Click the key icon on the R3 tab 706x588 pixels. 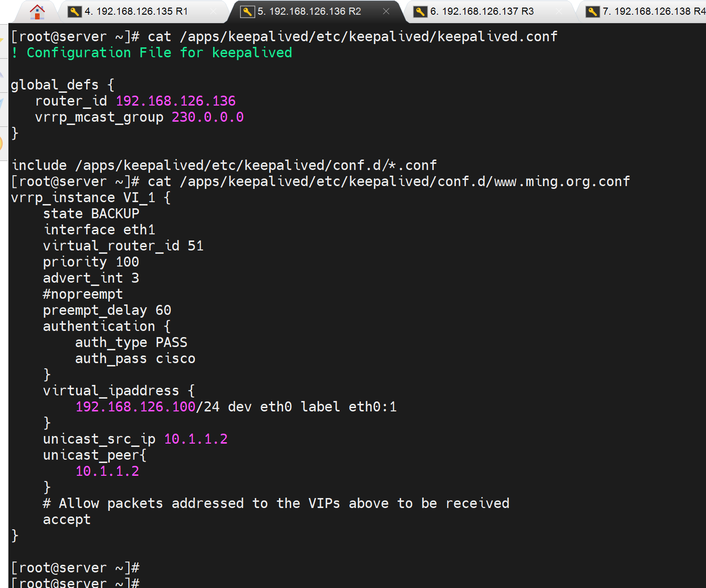tap(420, 11)
